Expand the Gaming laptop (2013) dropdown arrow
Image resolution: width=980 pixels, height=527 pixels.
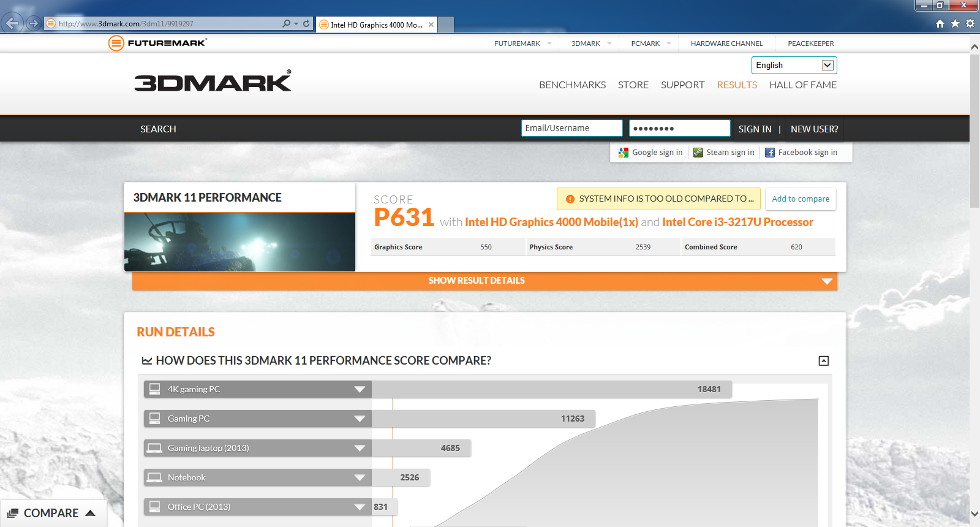(360, 448)
